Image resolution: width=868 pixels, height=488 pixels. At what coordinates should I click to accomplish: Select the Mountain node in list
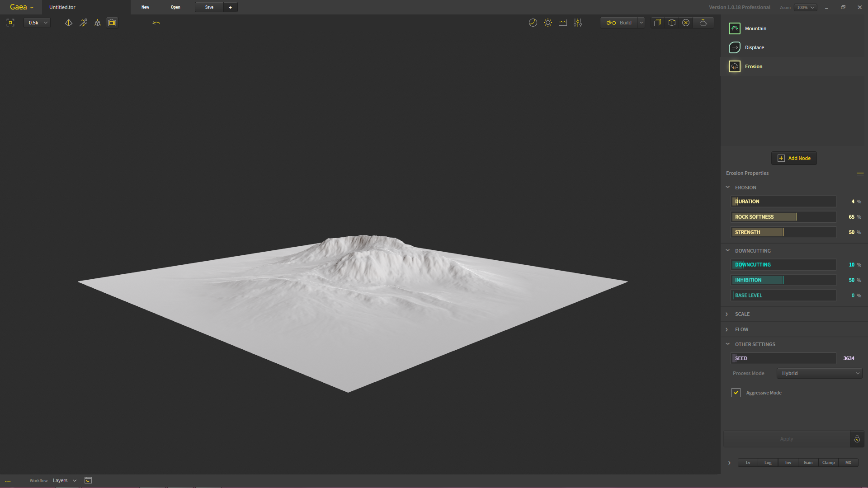(x=755, y=28)
